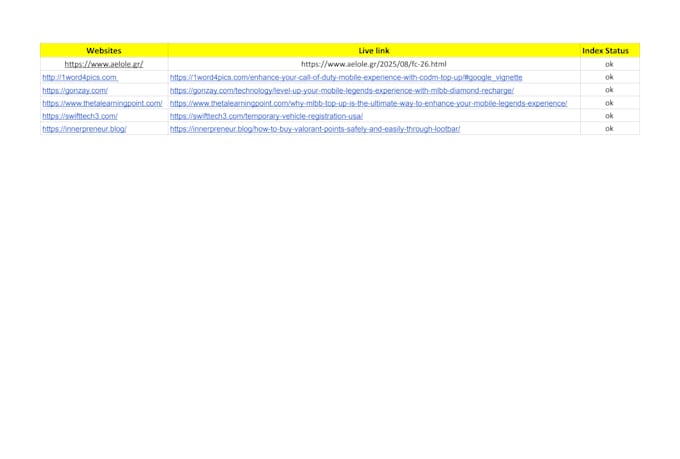Open the https://swifttech3.com/ website link

[x=80, y=116]
